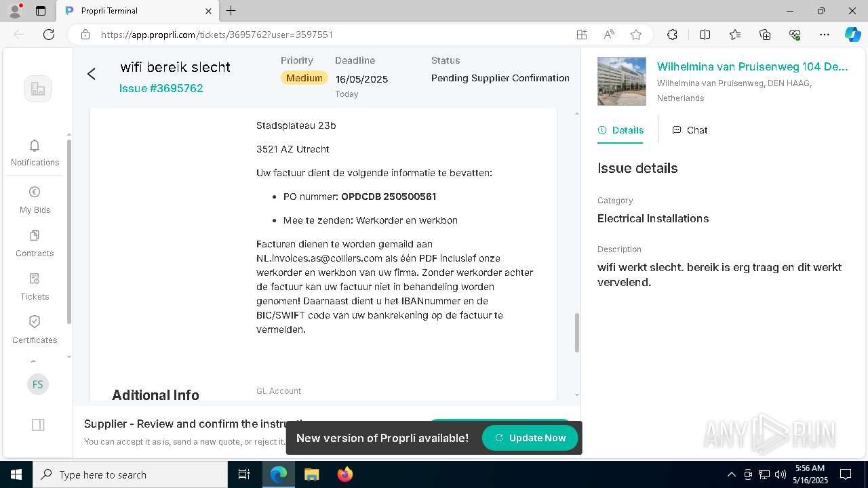Image resolution: width=868 pixels, height=488 pixels.
Task: Open Read aloud icon in address bar
Action: 609,35
